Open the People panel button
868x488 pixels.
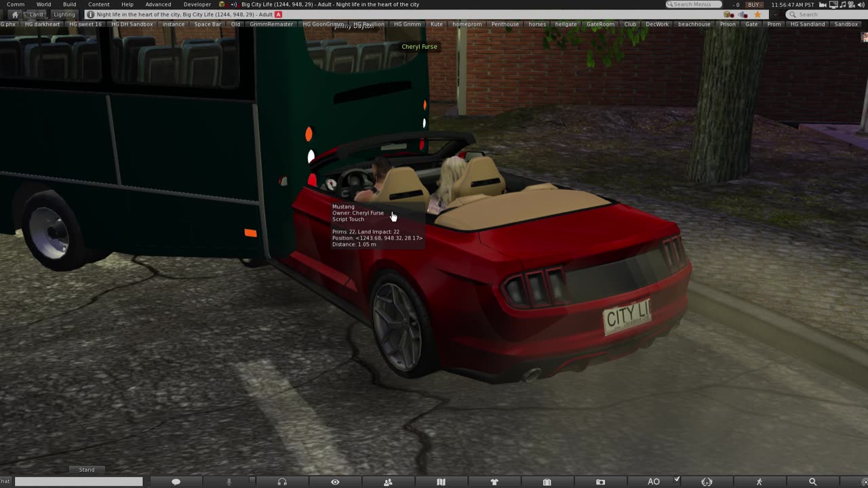pyautogui.click(x=388, y=482)
